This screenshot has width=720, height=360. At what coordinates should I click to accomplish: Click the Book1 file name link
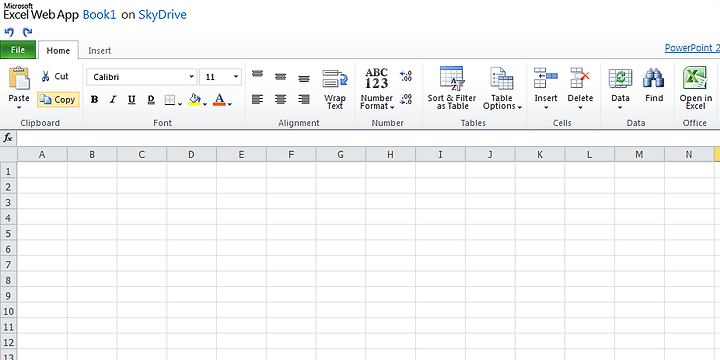tap(100, 15)
